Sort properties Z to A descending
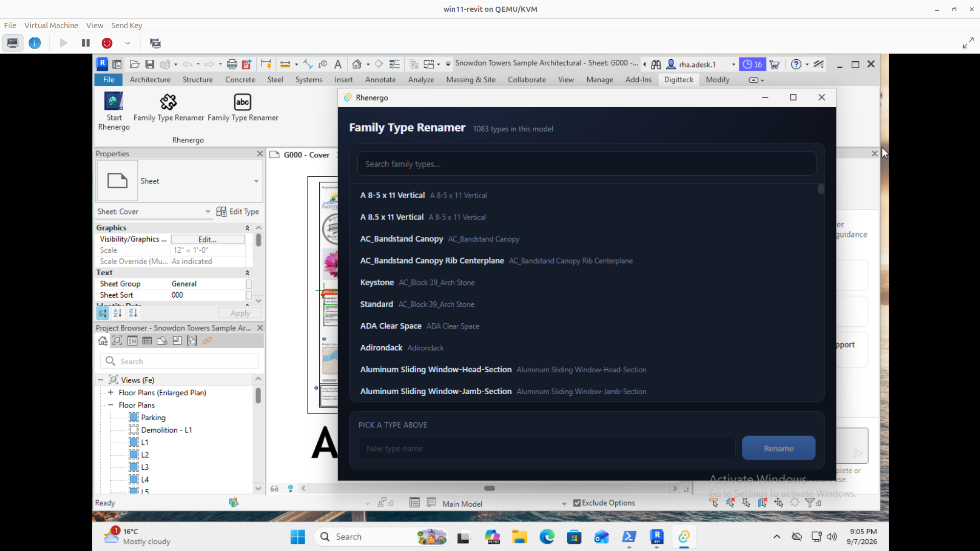This screenshot has width=980, height=551. click(133, 313)
